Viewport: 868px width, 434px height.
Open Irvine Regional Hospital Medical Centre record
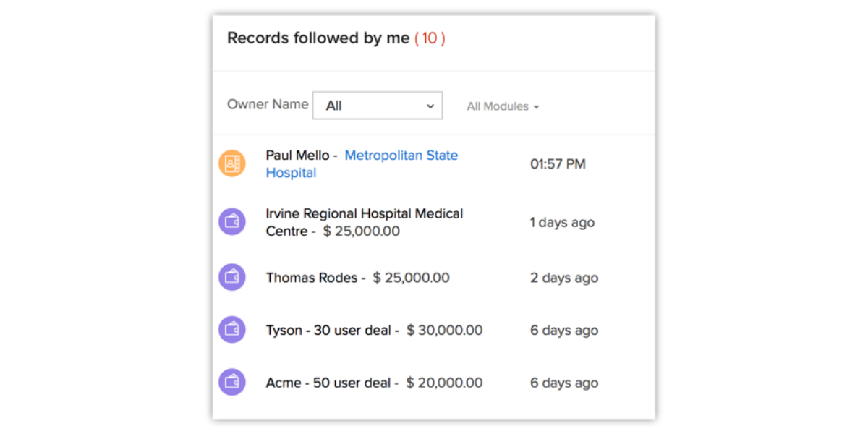pos(364,214)
